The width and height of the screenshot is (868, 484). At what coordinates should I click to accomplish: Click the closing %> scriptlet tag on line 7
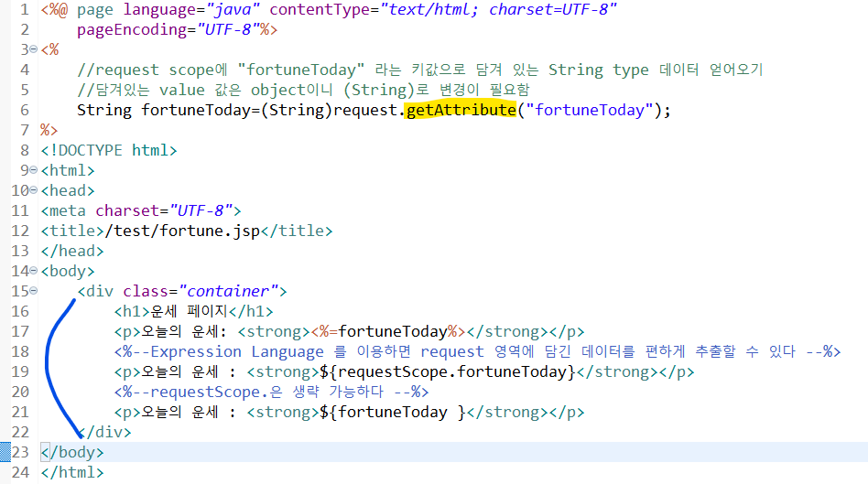[49, 130]
